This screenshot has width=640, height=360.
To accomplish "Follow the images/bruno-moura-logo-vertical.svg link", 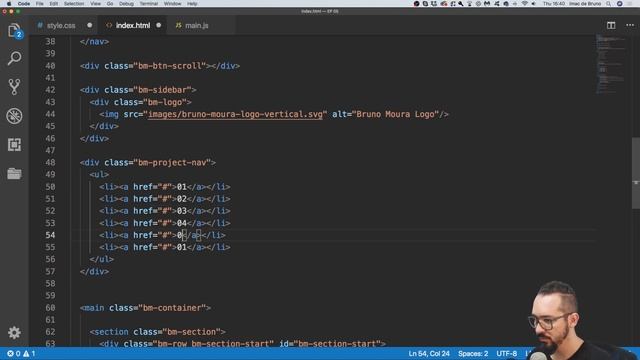I will point(235,114).
